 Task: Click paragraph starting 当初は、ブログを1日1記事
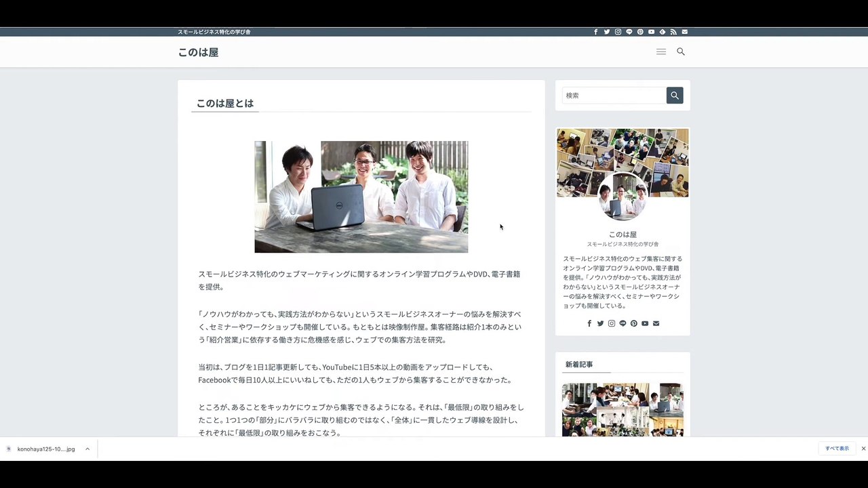(355, 373)
